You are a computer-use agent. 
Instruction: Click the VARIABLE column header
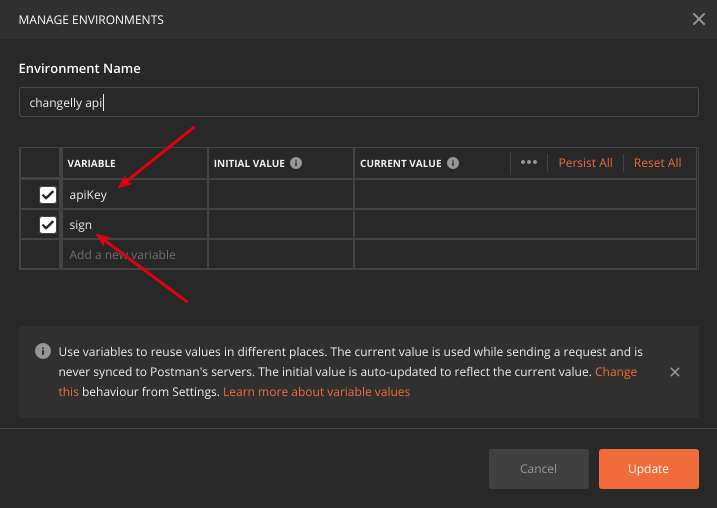point(91,163)
